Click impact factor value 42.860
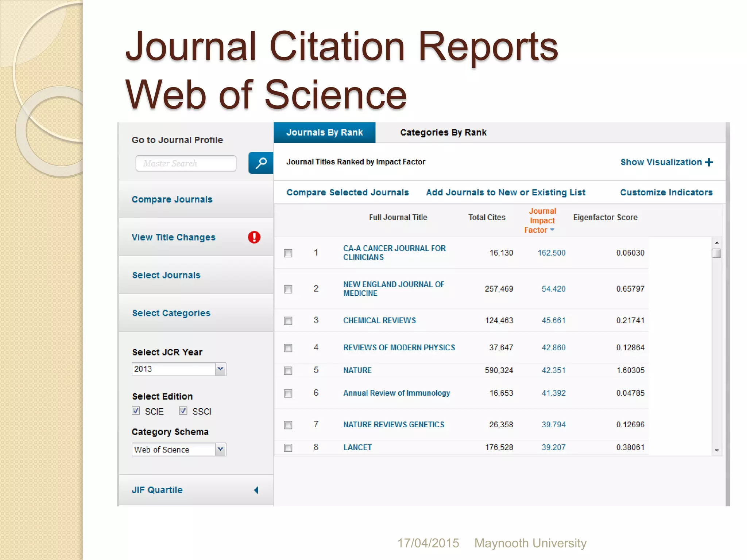The height and width of the screenshot is (560, 747). pos(553,347)
